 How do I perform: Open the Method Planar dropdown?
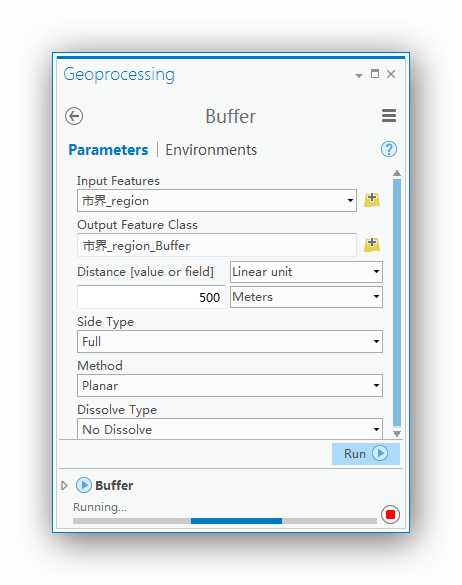[230, 385]
